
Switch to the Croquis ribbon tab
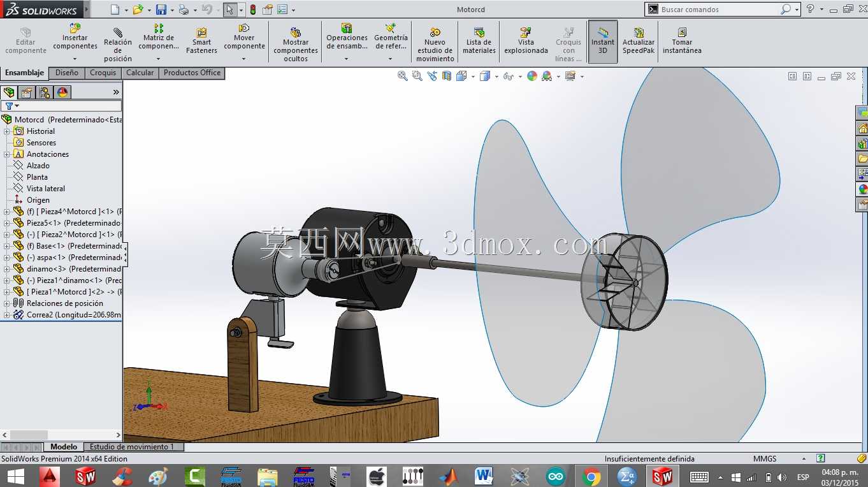(x=103, y=73)
